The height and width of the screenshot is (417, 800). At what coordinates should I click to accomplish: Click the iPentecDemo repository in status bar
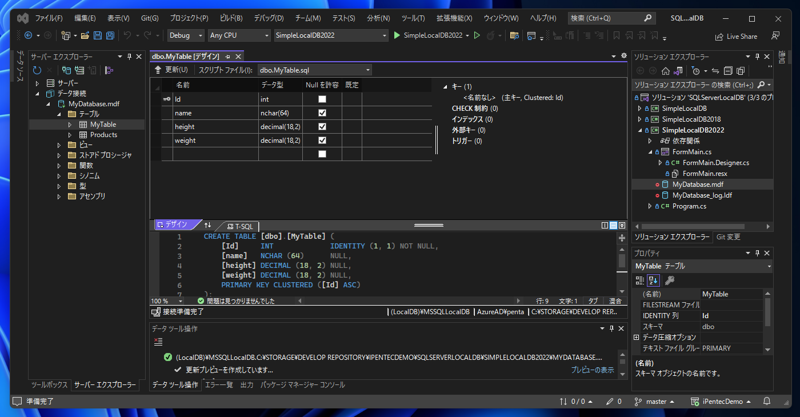(x=720, y=401)
